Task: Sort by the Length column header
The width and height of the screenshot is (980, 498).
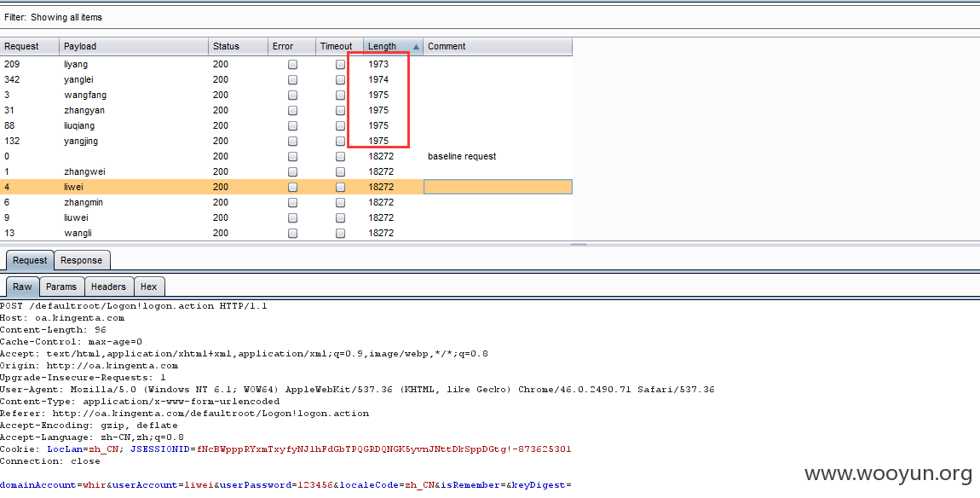Action: coord(393,46)
